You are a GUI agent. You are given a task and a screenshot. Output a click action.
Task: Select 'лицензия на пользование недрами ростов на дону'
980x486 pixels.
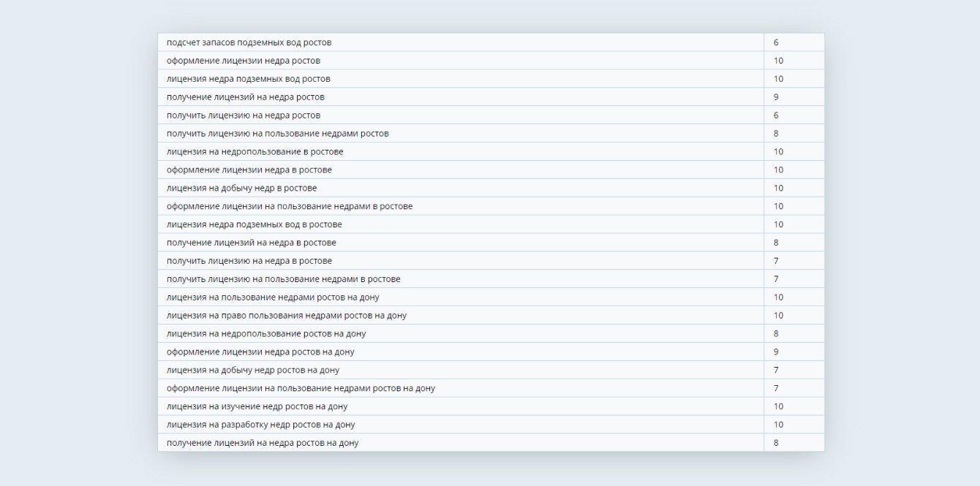(x=273, y=297)
